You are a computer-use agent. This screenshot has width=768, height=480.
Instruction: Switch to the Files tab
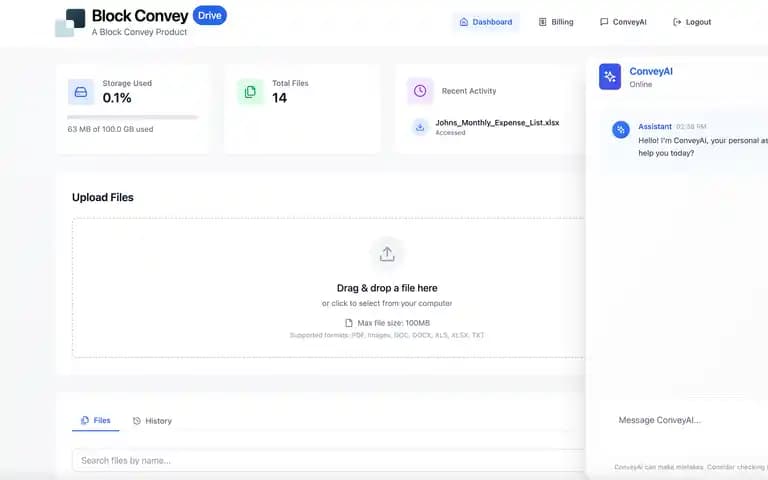coord(96,420)
